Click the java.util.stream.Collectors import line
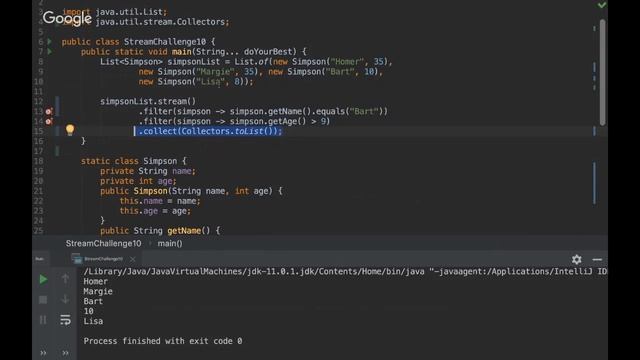 146,22
